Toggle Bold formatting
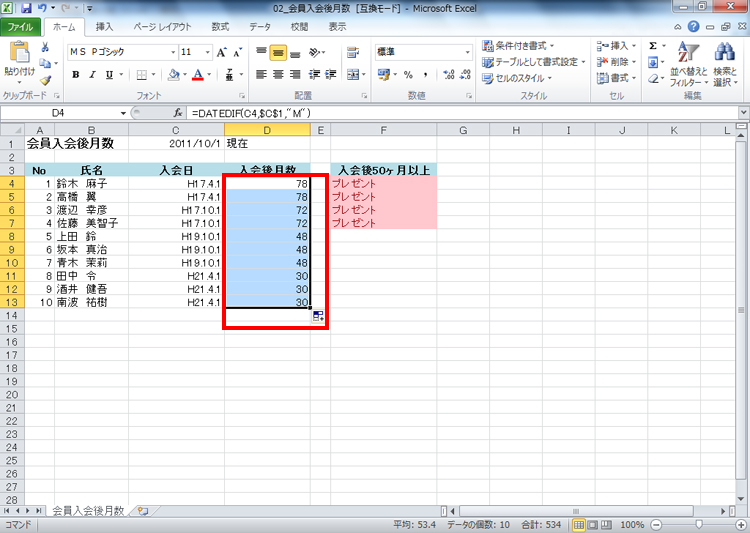This screenshot has width=750, height=533. [76, 75]
